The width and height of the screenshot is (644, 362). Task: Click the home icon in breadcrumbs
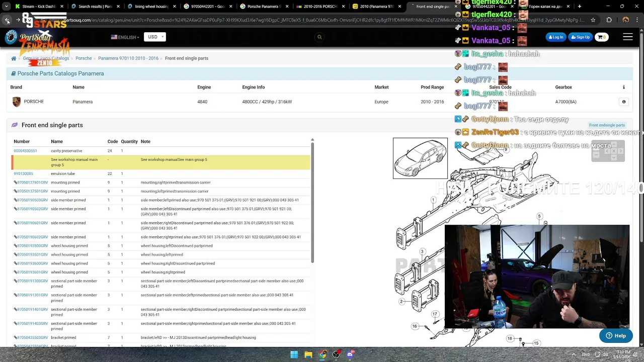pyautogui.click(x=14, y=58)
